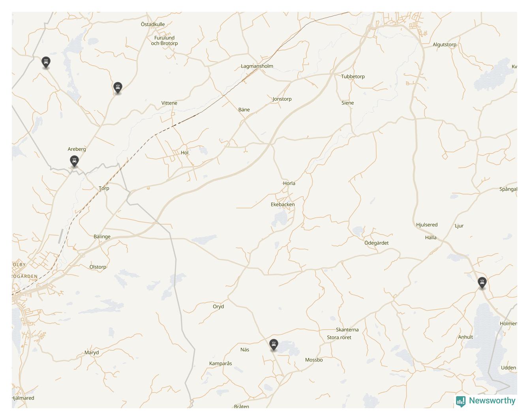
Task: Select the car marker near Näs
Action: (274, 345)
